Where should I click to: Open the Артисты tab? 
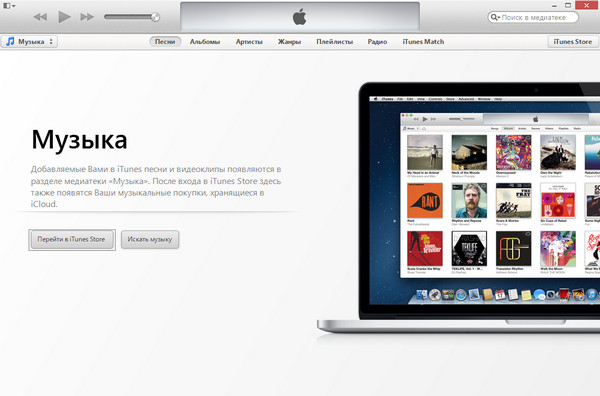pyautogui.click(x=249, y=42)
